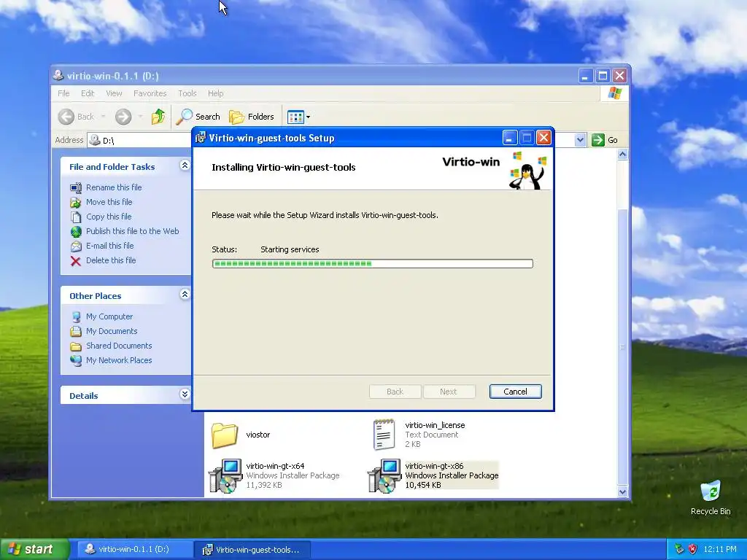747x560 pixels.
Task: Click Shared Documents folder icon
Action: pos(76,346)
